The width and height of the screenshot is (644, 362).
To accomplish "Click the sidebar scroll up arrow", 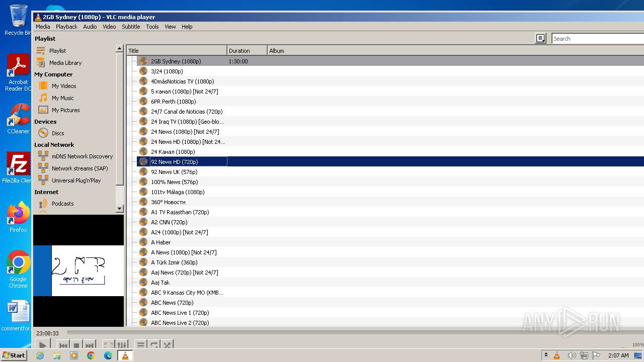I will point(119,49).
